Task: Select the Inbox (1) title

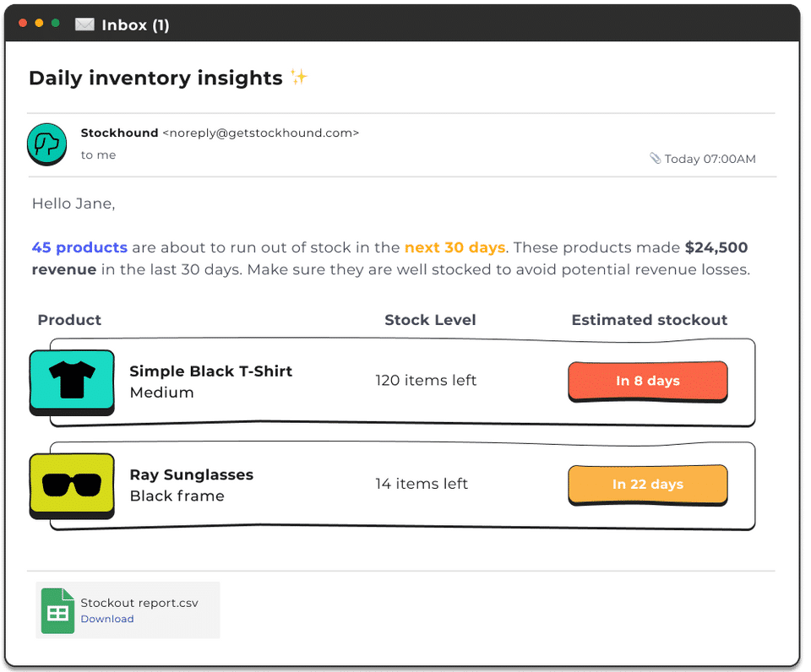Action: pos(135,25)
